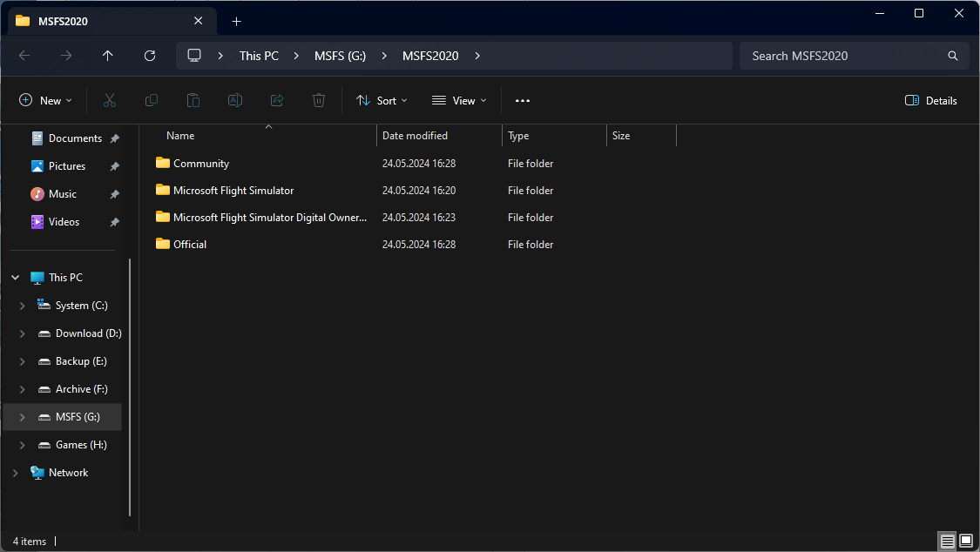This screenshot has width=980, height=552.
Task: Click the Copy icon in toolbar
Action: pos(152,101)
